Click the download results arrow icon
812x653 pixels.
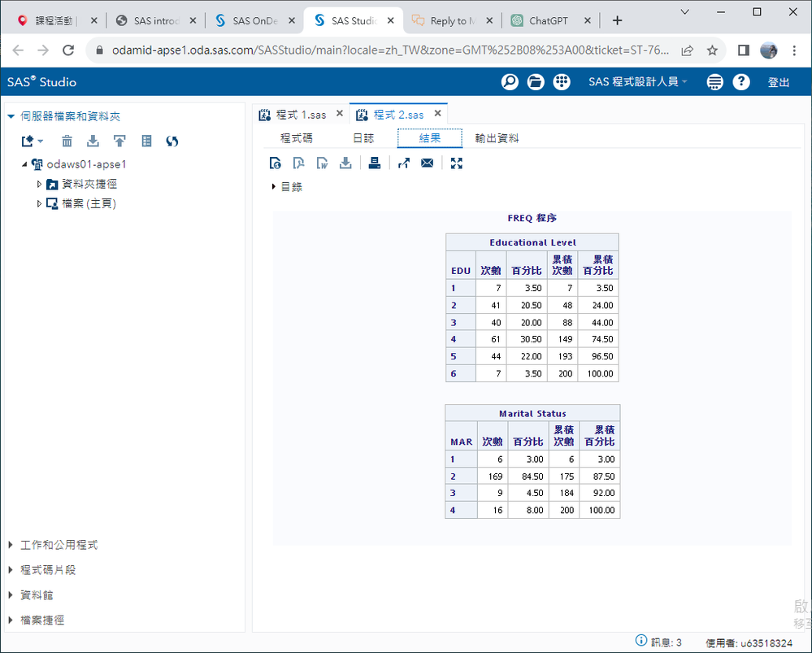click(345, 163)
